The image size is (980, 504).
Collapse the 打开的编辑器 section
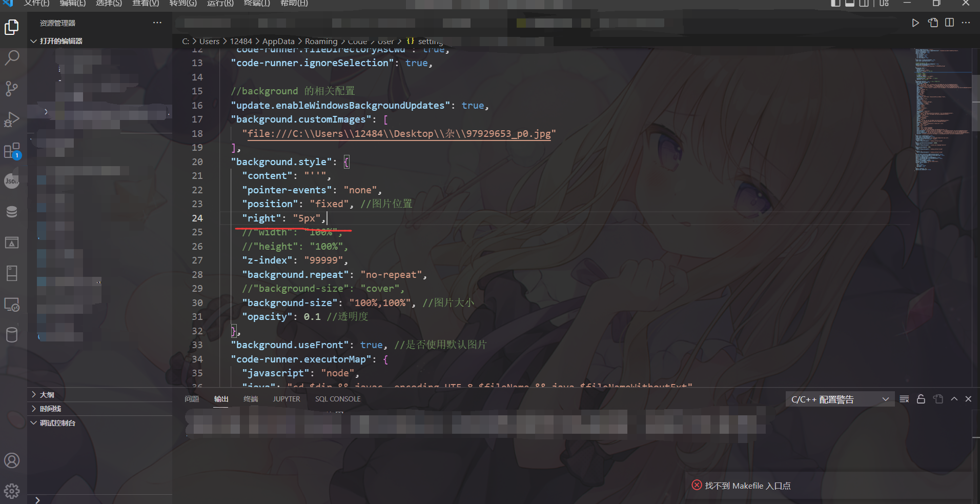click(x=33, y=41)
